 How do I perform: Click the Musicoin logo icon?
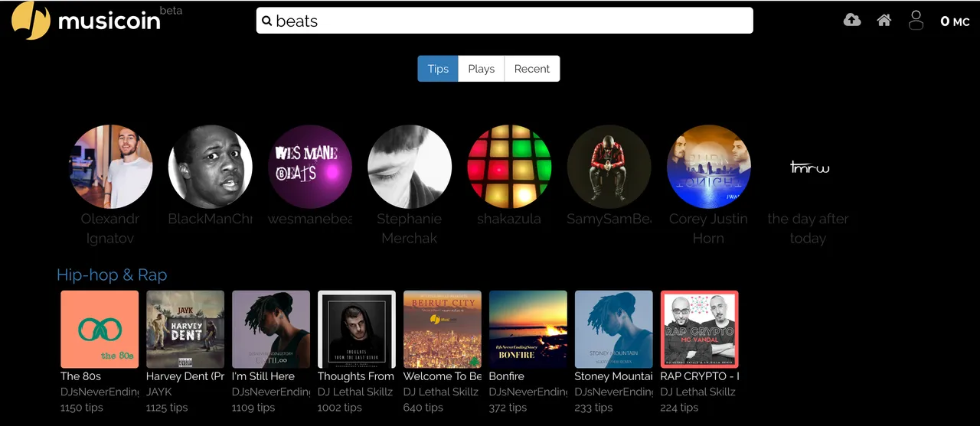point(31,21)
